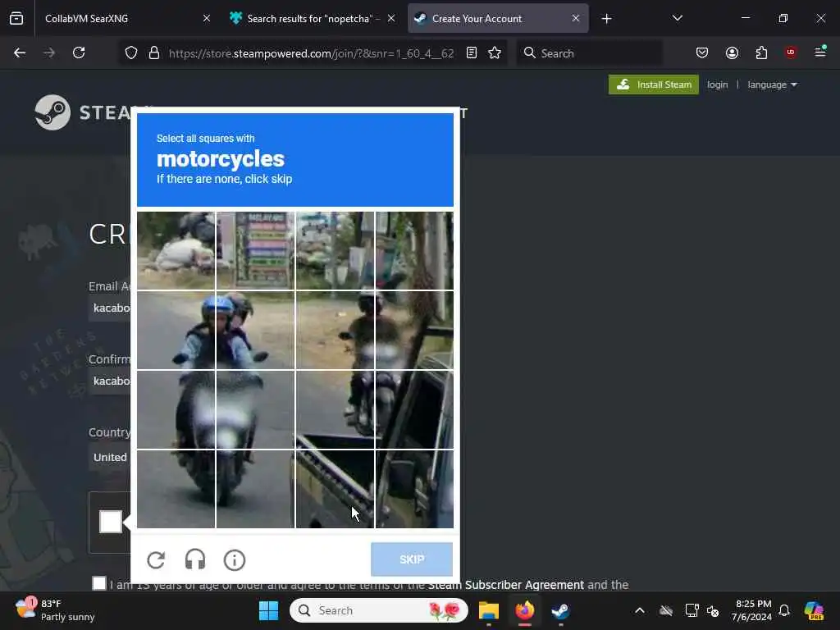Open the Country dropdown showing United
The width and height of the screenshot is (840, 630).
coord(109,457)
